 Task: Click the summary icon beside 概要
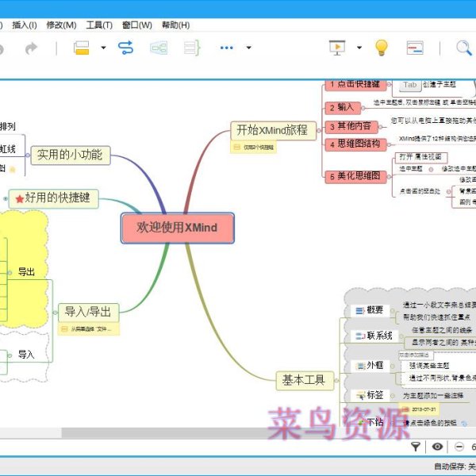[x=360, y=310]
